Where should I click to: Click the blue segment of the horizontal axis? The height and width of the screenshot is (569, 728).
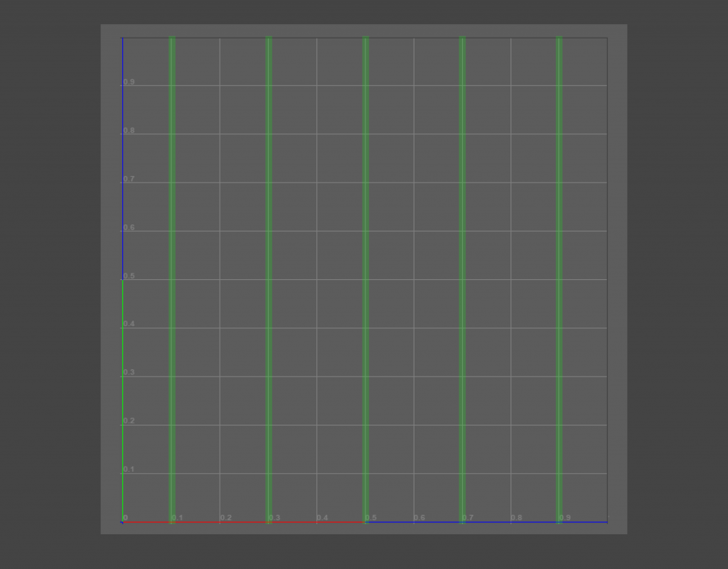(486, 522)
